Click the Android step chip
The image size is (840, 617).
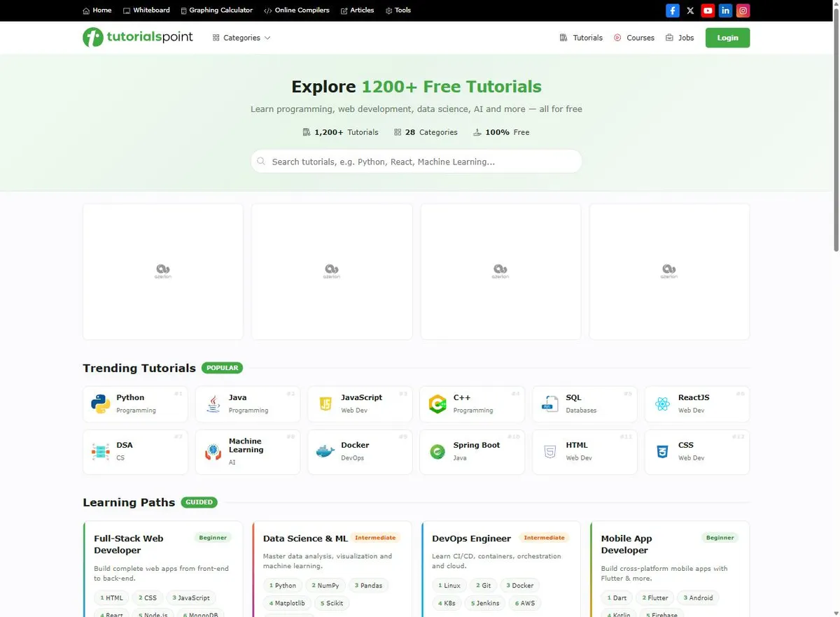pyautogui.click(x=698, y=598)
